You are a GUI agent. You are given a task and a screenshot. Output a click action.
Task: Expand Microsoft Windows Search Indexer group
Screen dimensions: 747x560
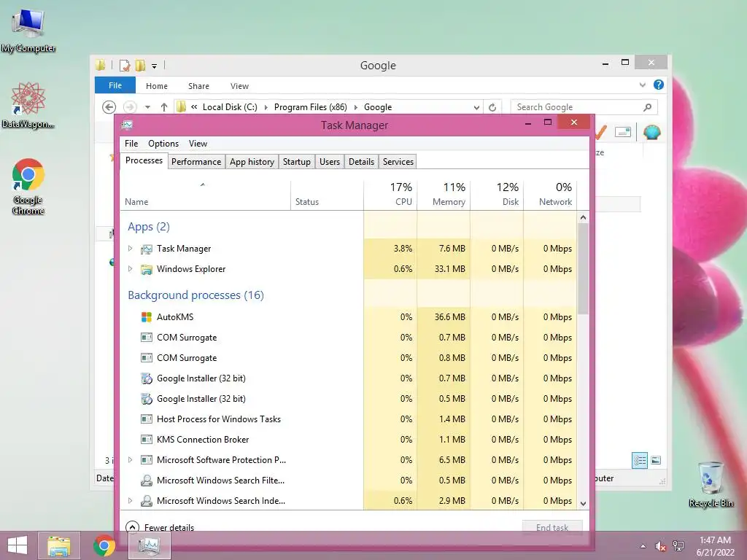click(130, 500)
